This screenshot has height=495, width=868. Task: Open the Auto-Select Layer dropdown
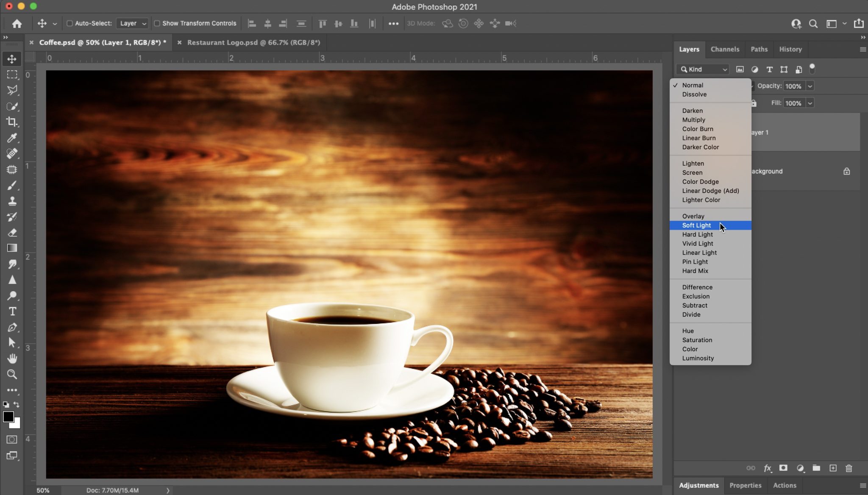[x=132, y=23]
